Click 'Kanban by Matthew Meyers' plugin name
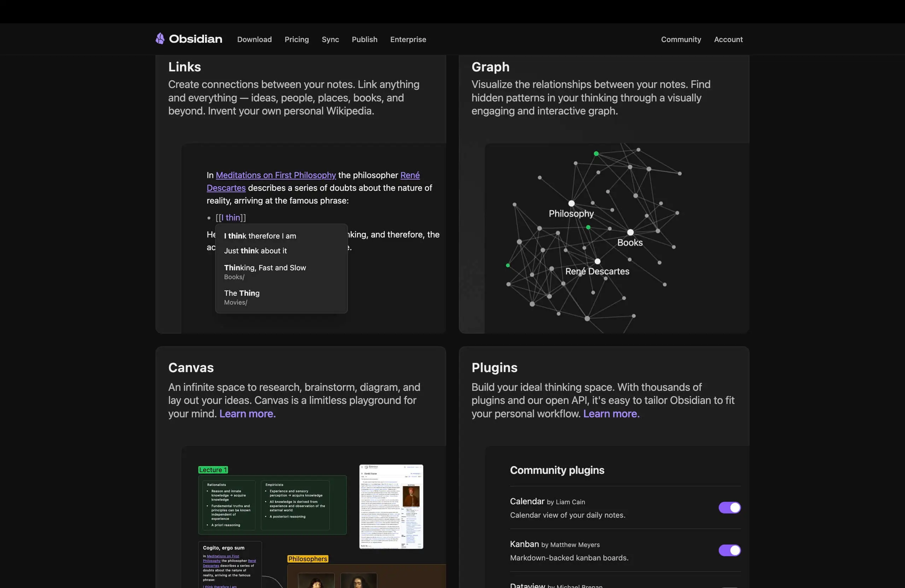Image resolution: width=905 pixels, height=588 pixels. tap(554, 544)
